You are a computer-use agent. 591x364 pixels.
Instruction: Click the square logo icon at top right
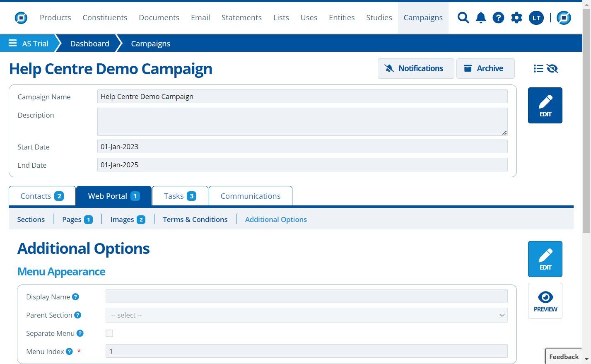564,18
